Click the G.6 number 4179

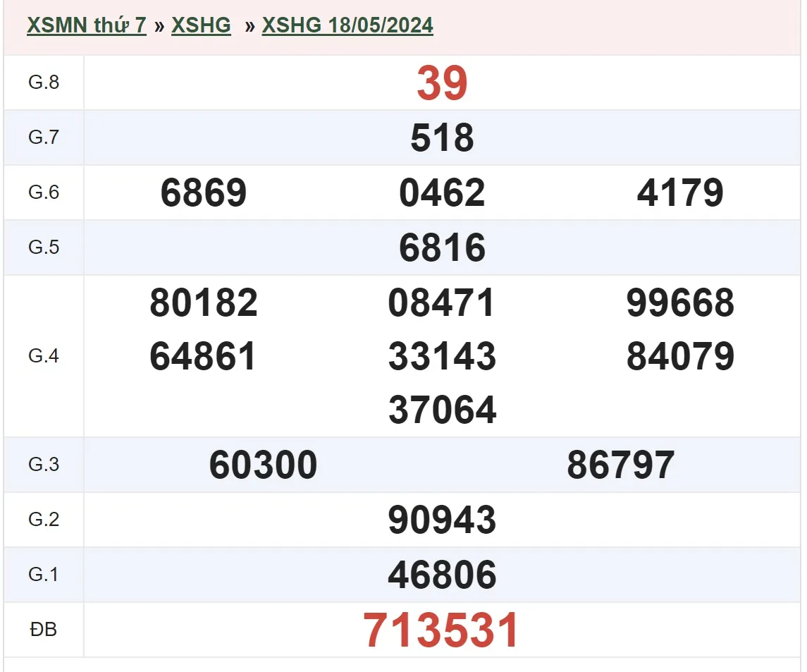pyautogui.click(x=680, y=193)
